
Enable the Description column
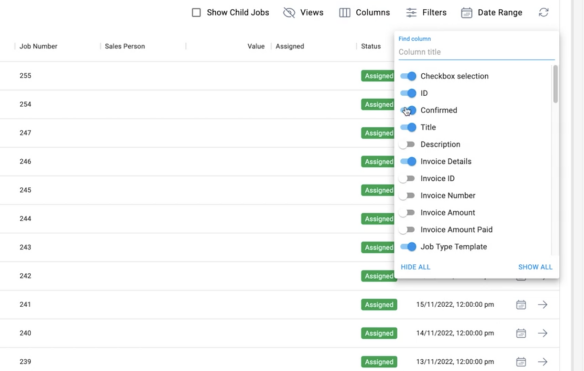(407, 145)
